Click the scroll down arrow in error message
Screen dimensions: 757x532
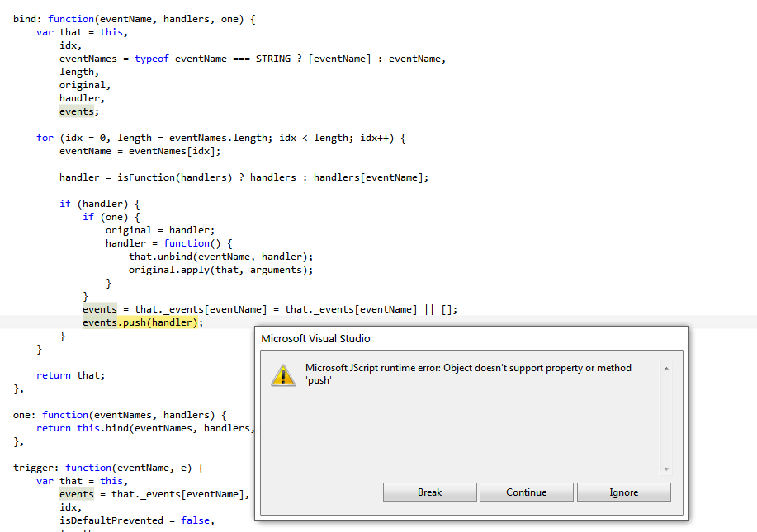click(666, 468)
